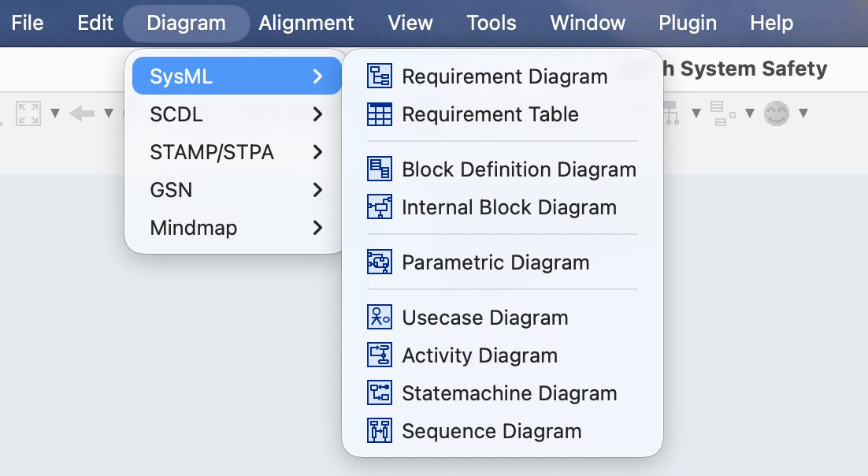The width and height of the screenshot is (868, 476).
Task: Open Block Definition Diagram via its icon
Action: click(381, 169)
